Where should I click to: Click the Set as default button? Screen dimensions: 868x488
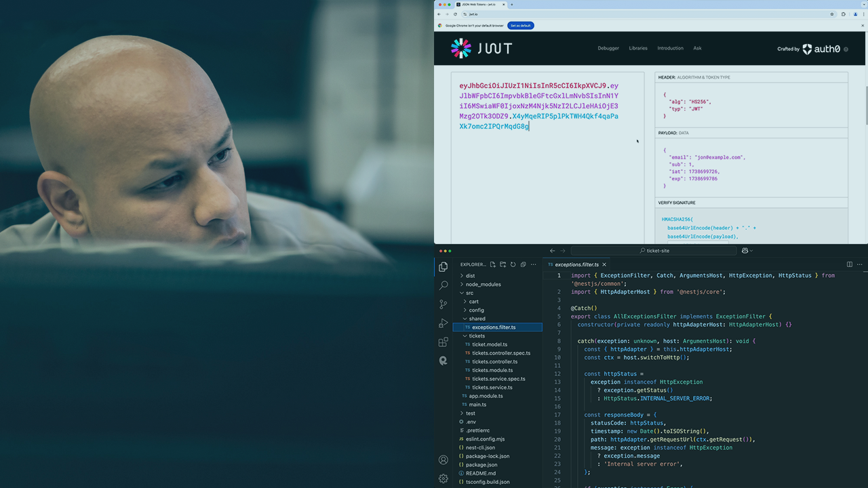(x=521, y=26)
